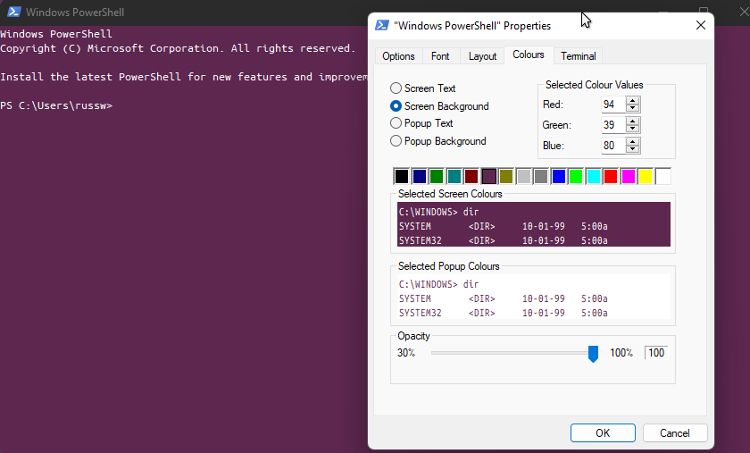
Task: Close the Properties dialog
Action: click(x=701, y=25)
